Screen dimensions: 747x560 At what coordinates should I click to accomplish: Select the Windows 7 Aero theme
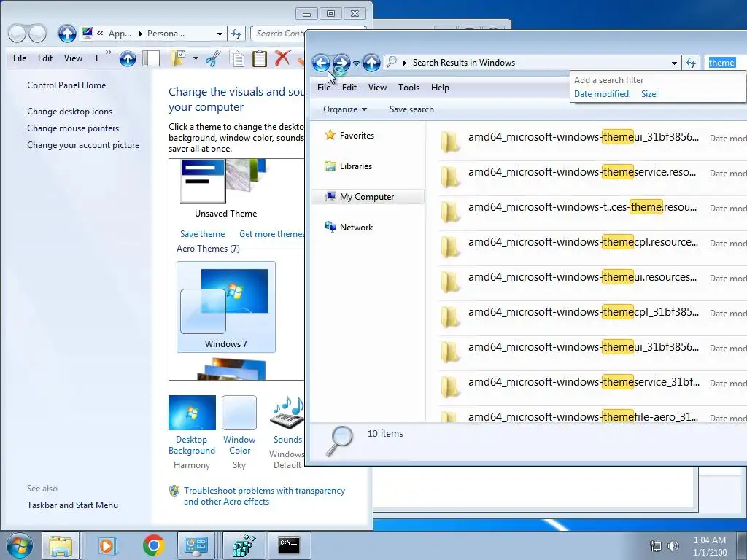click(226, 307)
